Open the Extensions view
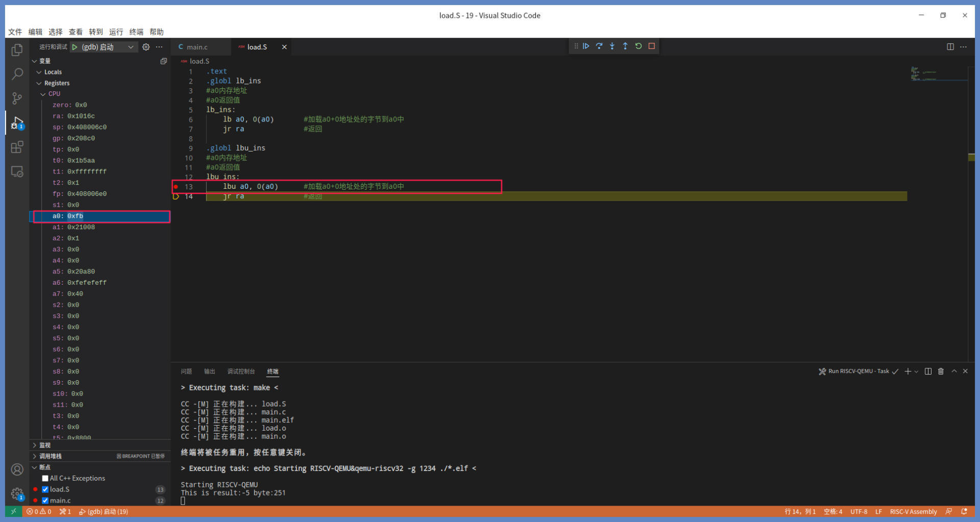The width and height of the screenshot is (980, 522). (x=17, y=147)
